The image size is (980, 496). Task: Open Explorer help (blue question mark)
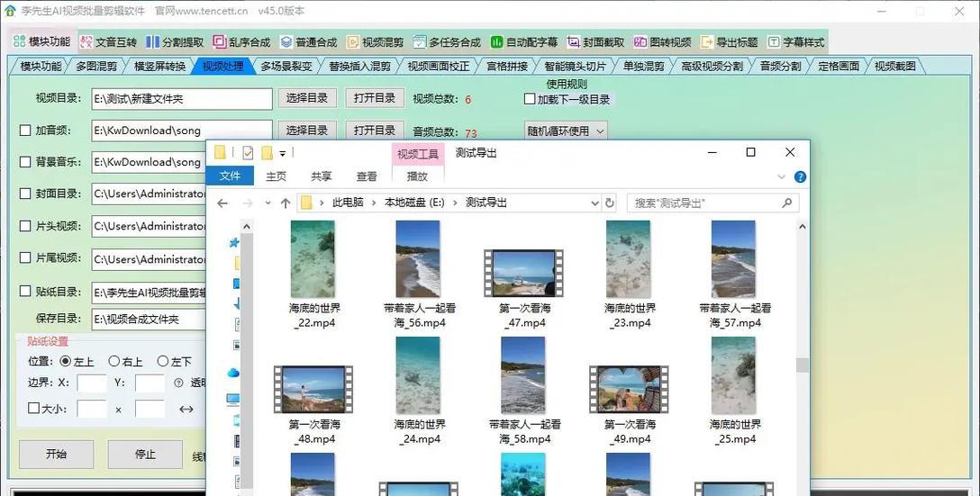[799, 176]
